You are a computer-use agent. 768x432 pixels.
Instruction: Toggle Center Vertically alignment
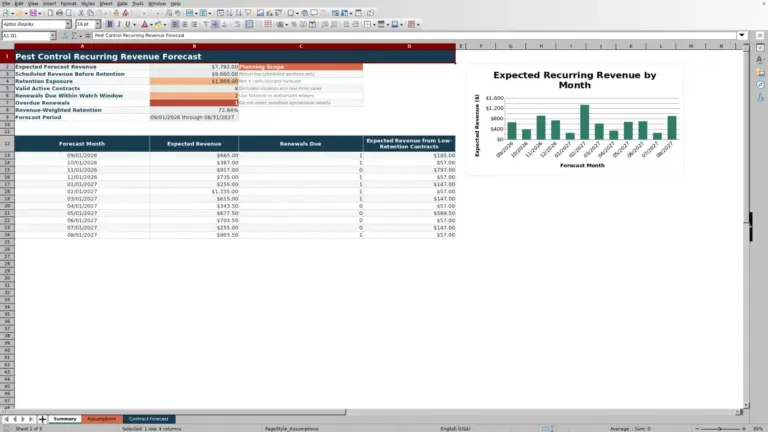click(215, 24)
